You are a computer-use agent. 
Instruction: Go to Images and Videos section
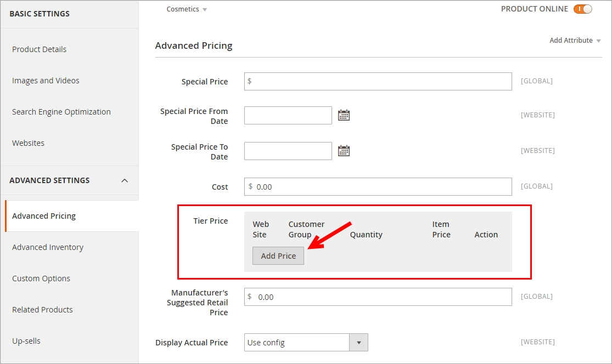pyautogui.click(x=46, y=81)
